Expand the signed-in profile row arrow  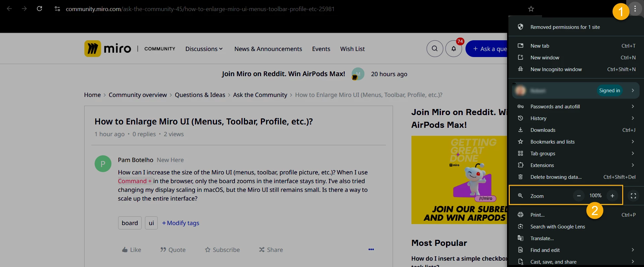pos(633,91)
